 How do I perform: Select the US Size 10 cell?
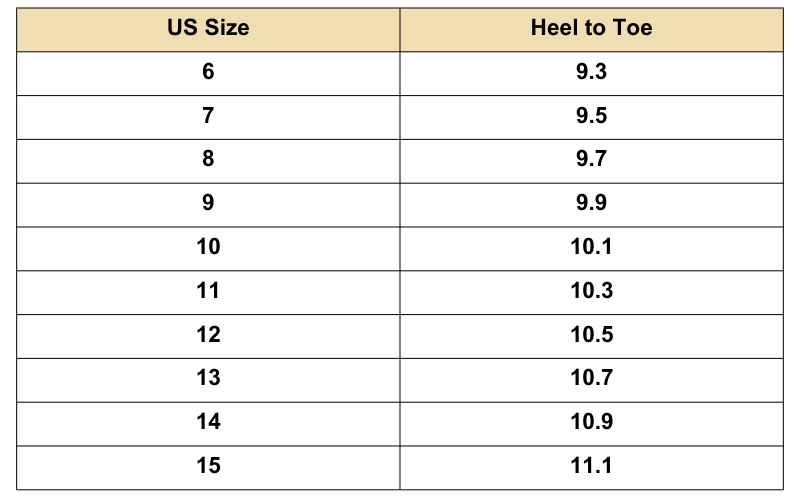tap(208, 247)
